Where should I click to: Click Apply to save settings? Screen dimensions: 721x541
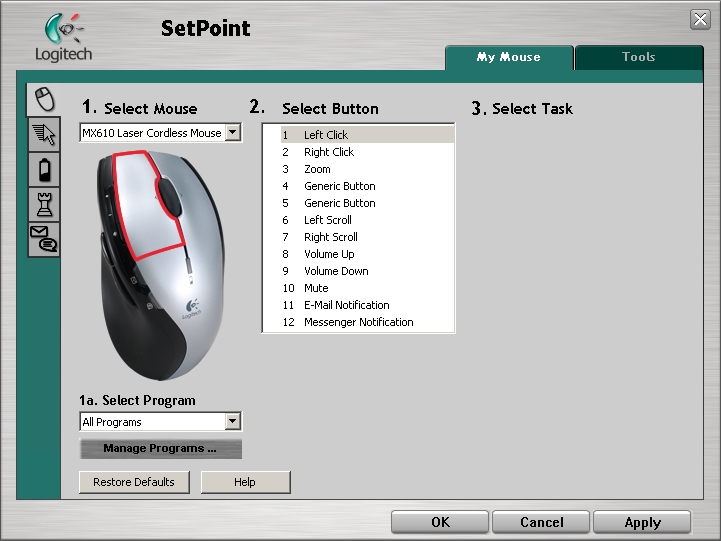pyautogui.click(x=642, y=522)
